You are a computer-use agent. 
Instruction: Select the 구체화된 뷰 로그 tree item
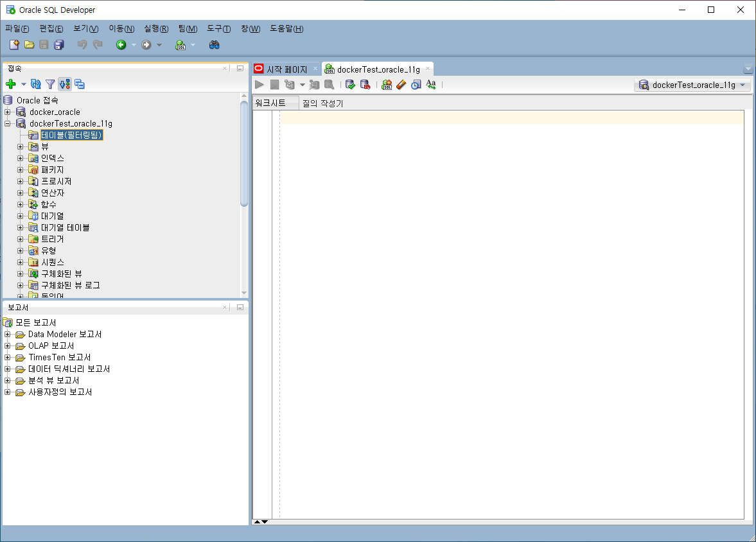pyautogui.click(x=71, y=286)
